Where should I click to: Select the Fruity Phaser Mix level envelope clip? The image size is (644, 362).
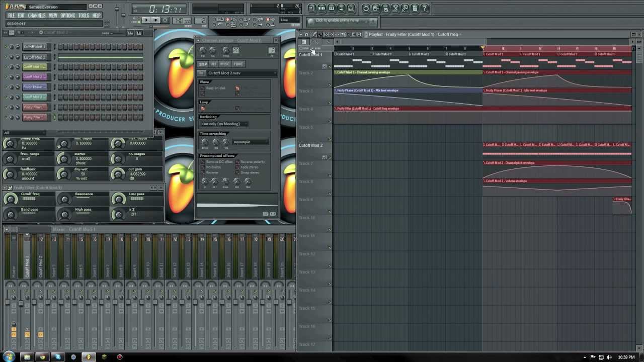[408, 98]
